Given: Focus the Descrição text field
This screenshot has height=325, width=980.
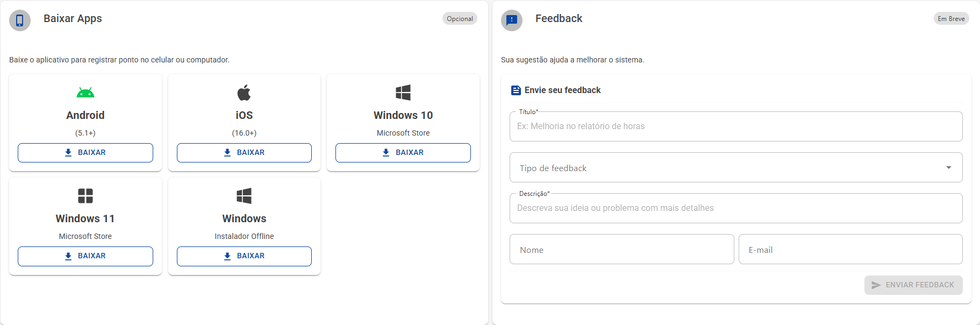Looking at the screenshot, I should pyautogui.click(x=736, y=208).
